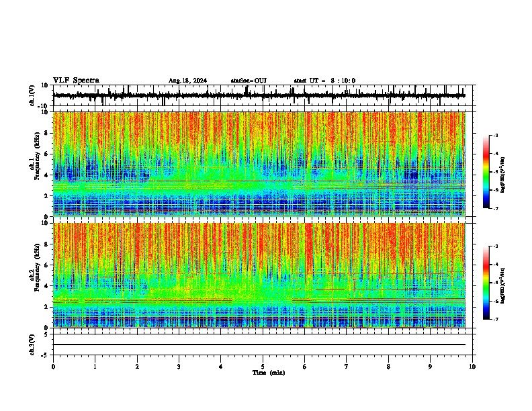The image size is (532, 411).
Task: Select the ch.2 colorbar log(PSD) label
Action: 502,285
